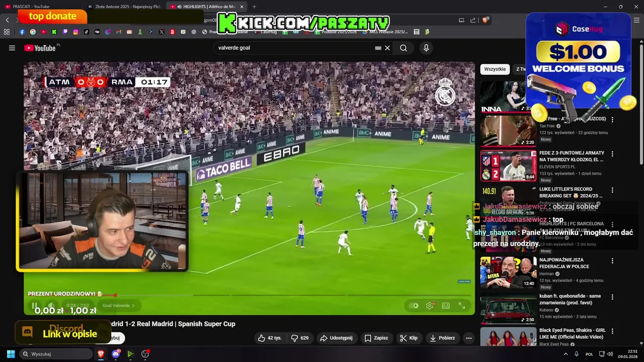Image resolution: width=644 pixels, height=362 pixels.
Task: Click the taskbar Wyszukaj search field
Action: click(55, 354)
